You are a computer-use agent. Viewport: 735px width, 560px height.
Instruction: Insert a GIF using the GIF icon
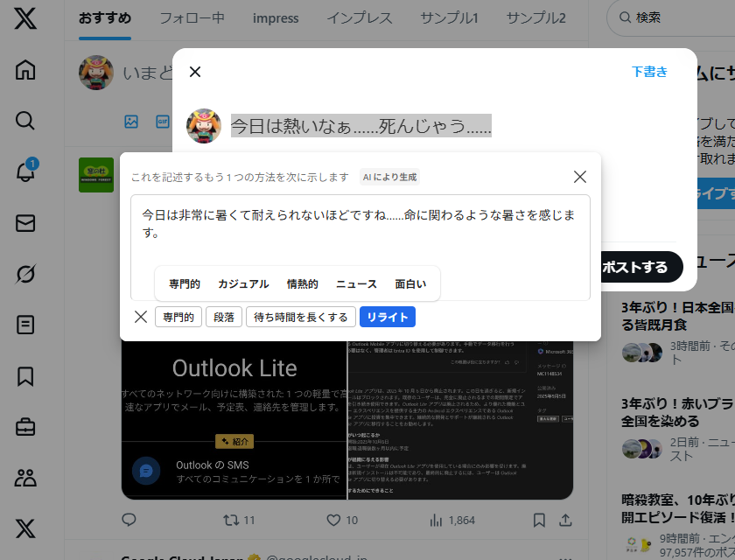point(162,122)
